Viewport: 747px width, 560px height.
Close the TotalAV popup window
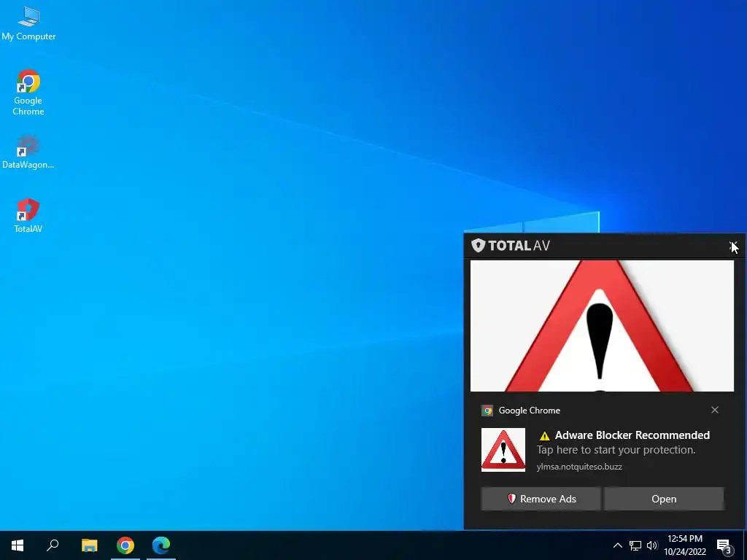[x=733, y=246]
